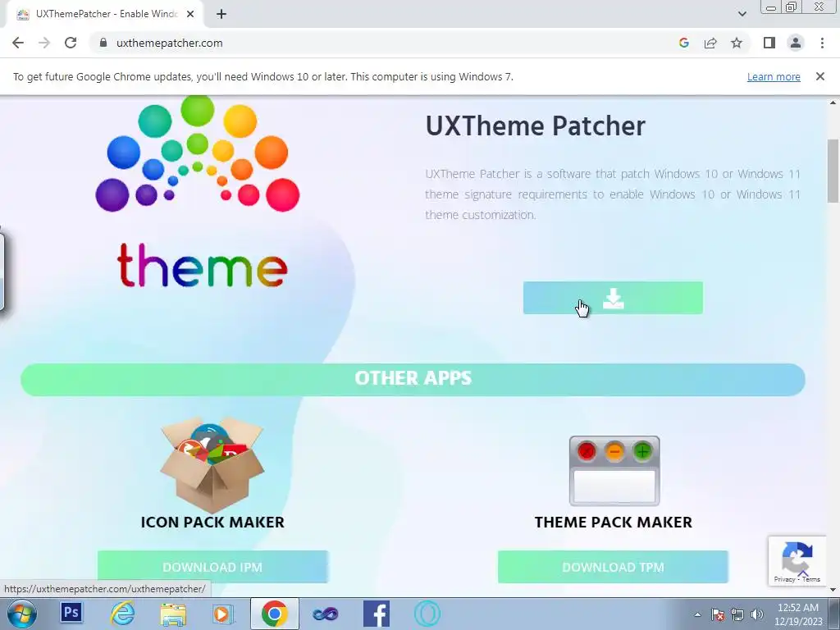Open Internet Explorer from taskbar

[121, 614]
